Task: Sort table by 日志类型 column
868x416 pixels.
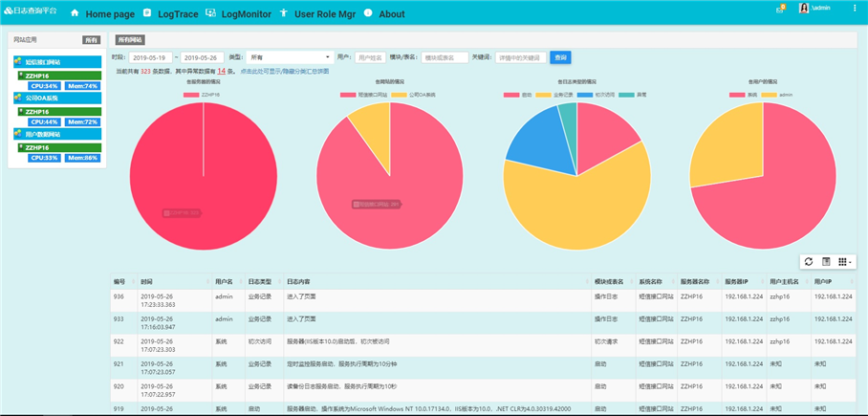Action: tap(264, 281)
